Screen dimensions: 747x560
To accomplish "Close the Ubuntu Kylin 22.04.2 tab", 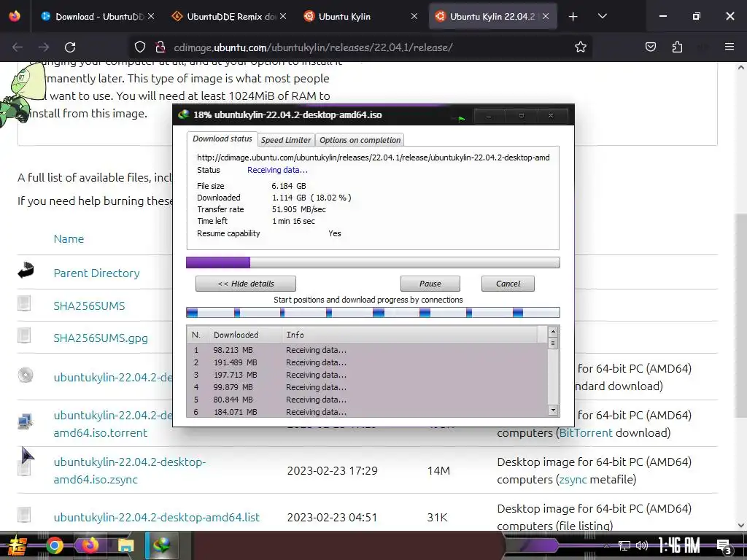I will (546, 17).
